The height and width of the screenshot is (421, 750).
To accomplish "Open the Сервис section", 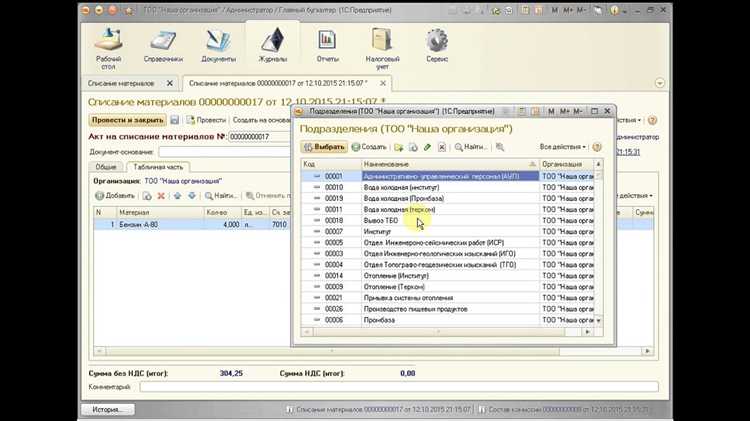I will [437, 46].
